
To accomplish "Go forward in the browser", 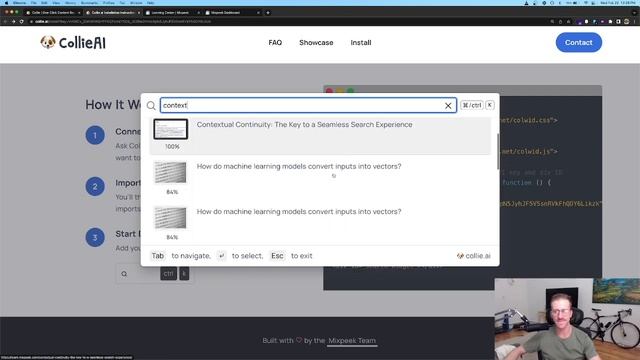I will point(13,21).
